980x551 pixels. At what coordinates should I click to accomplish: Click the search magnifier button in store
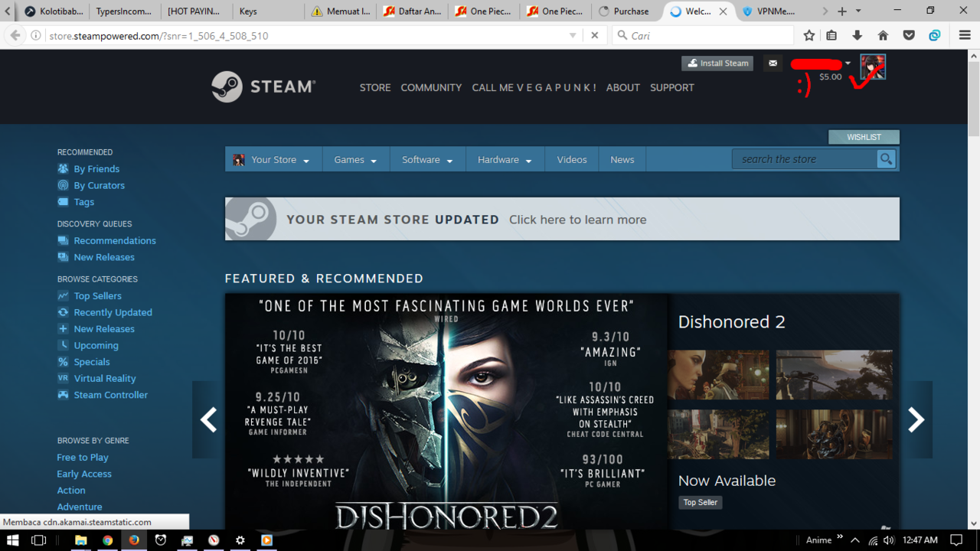[x=886, y=159]
